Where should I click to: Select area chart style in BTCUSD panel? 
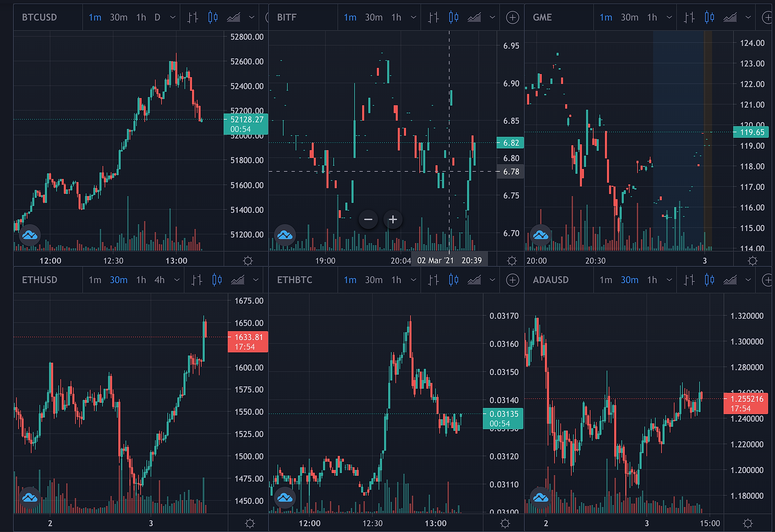coord(234,17)
